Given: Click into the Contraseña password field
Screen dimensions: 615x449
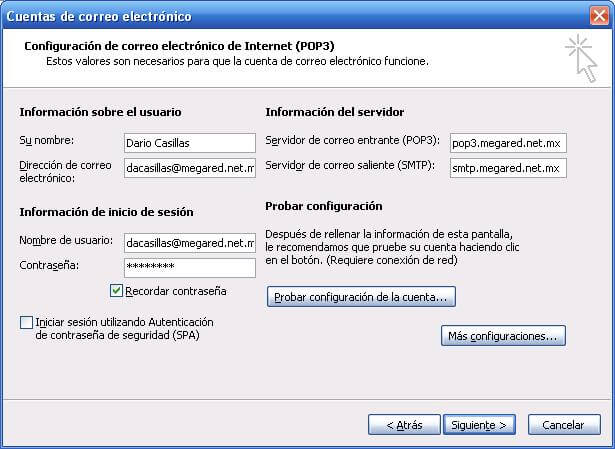Looking at the screenshot, I should click(x=190, y=267).
